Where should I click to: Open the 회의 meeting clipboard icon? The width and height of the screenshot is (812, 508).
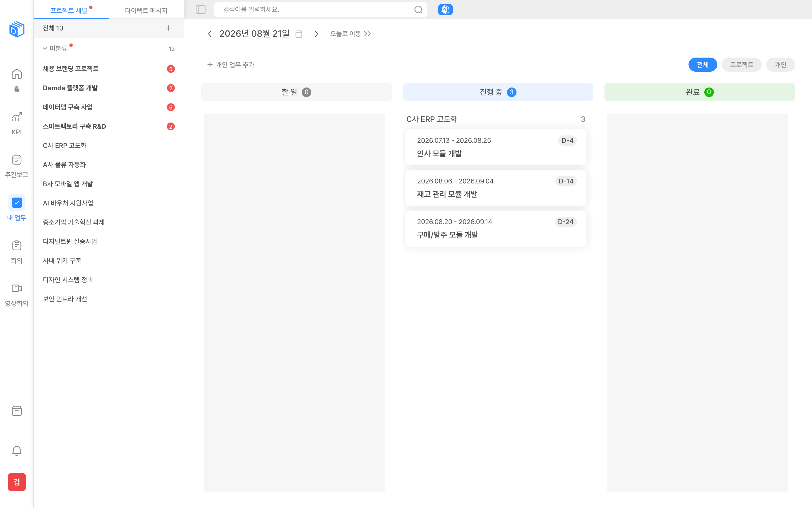point(17,245)
